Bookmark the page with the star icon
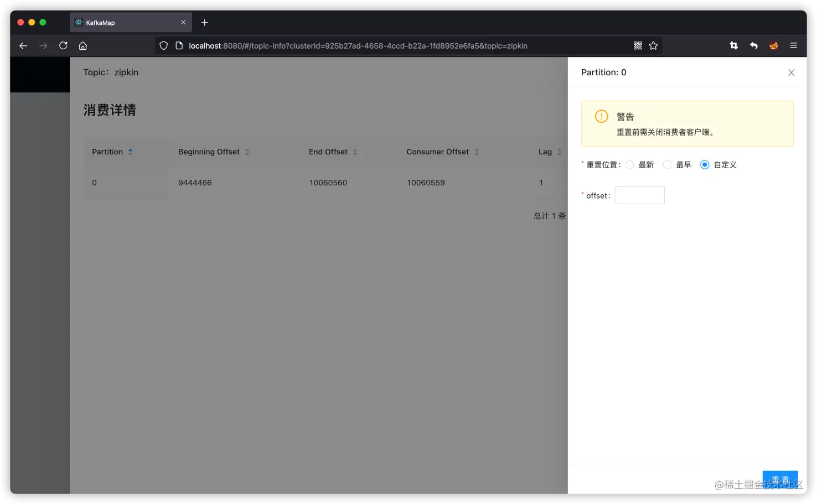The width and height of the screenshot is (817, 504). pos(653,45)
